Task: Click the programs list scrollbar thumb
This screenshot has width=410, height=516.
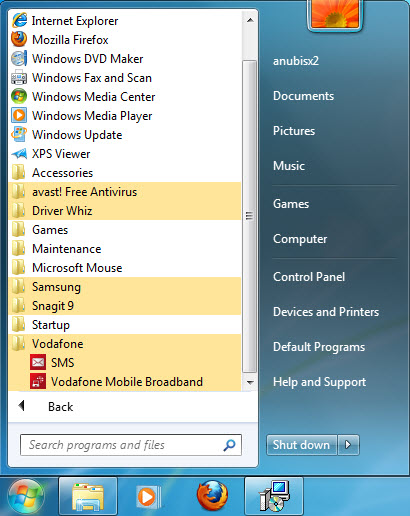Action: [x=249, y=216]
